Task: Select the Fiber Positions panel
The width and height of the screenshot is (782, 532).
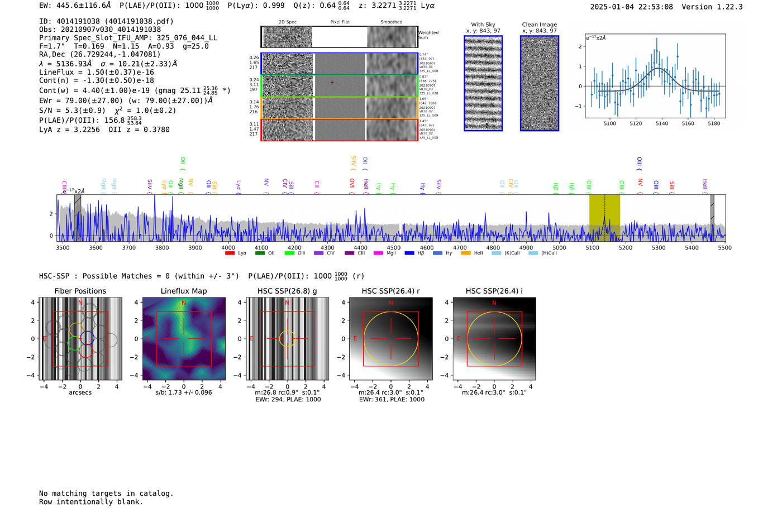Action: [80, 339]
